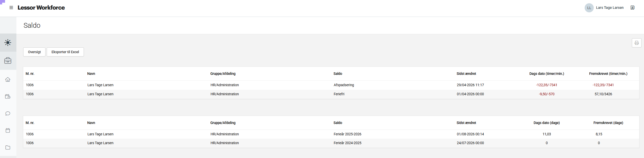Select the Ferieår 2025-2026 row

click(x=331, y=134)
